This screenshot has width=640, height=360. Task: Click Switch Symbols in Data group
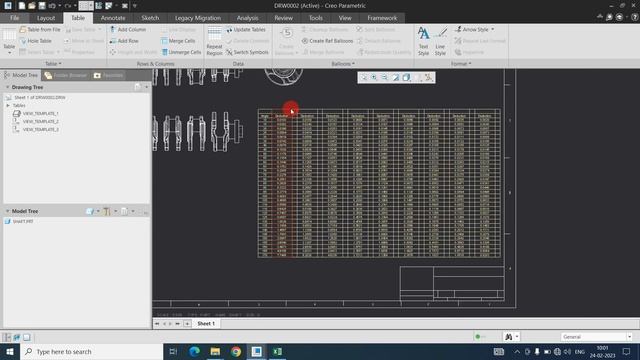click(247, 52)
